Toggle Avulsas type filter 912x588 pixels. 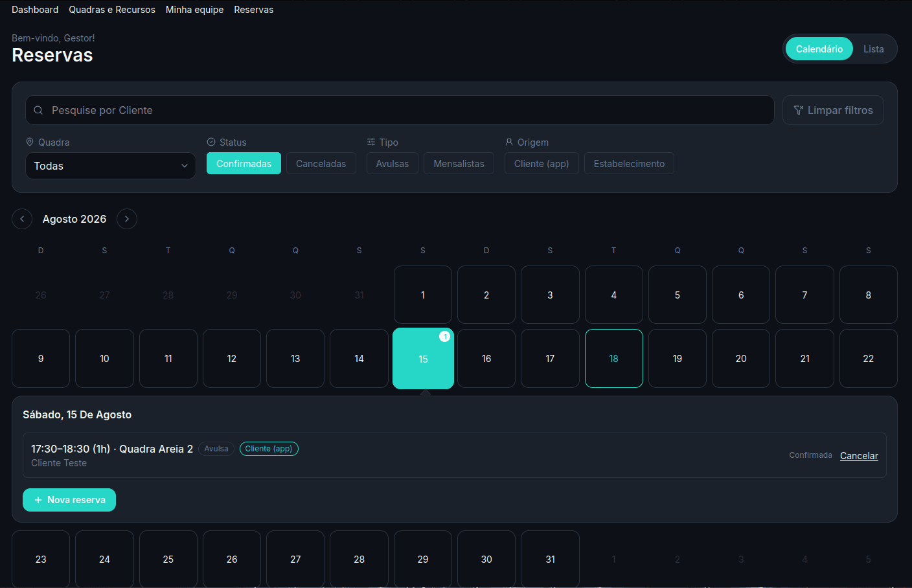click(x=393, y=163)
